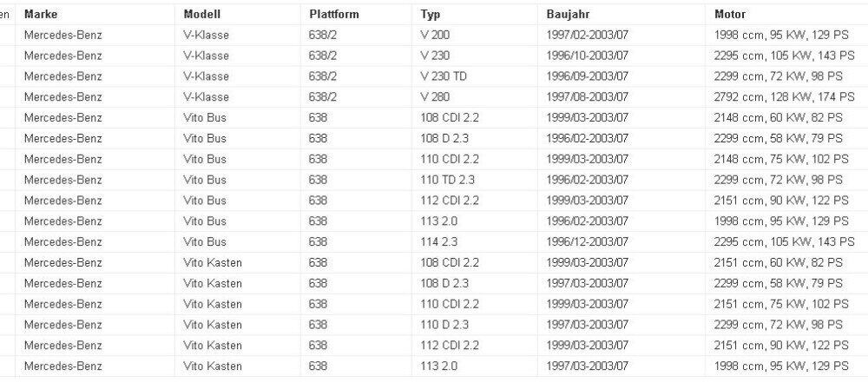Select the V 200 type cell

click(x=435, y=35)
